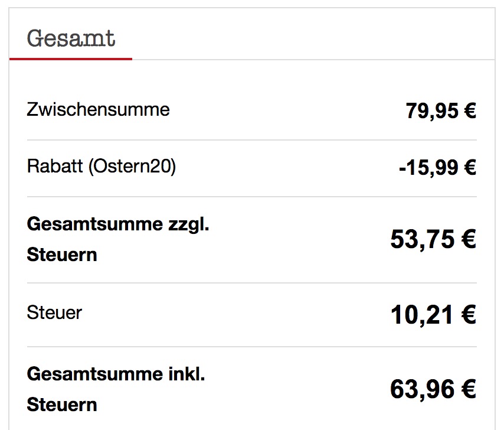Click the "Gesamtsumme zzgl." text line
The image size is (504, 430).
tap(118, 224)
